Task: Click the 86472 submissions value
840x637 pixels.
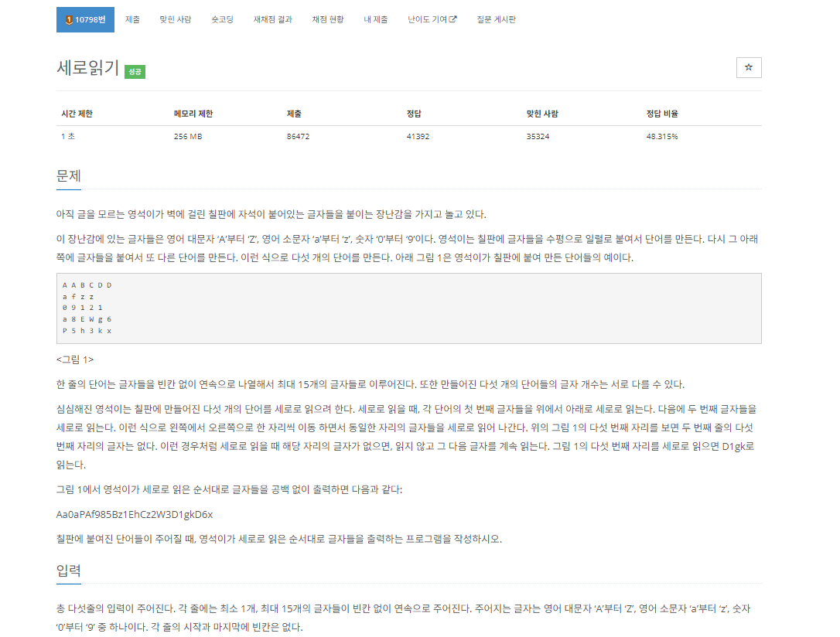Action: click(x=298, y=137)
